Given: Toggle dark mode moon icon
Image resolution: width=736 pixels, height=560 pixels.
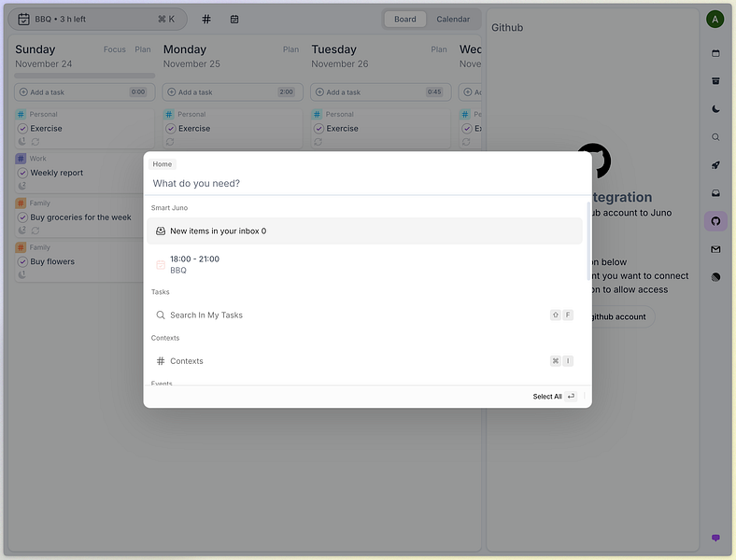Looking at the screenshot, I should [x=715, y=109].
